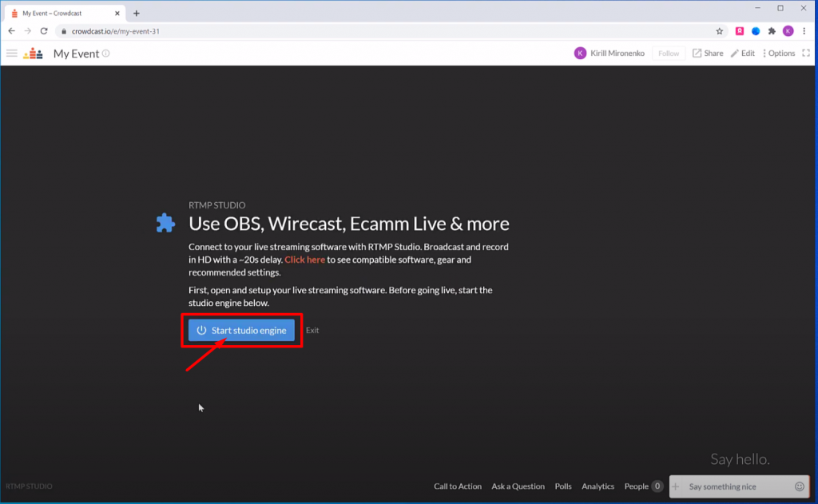Open the pink browser extension icon
This screenshot has height=504, width=818.
(739, 31)
